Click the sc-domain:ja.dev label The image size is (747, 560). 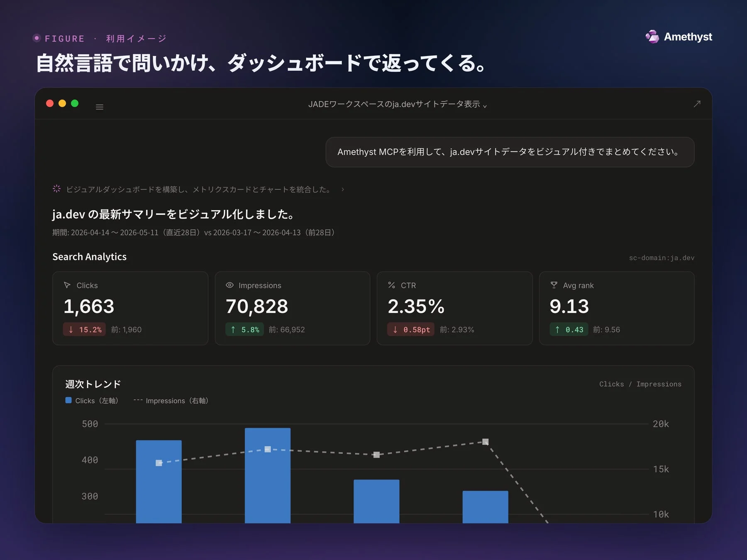(662, 258)
